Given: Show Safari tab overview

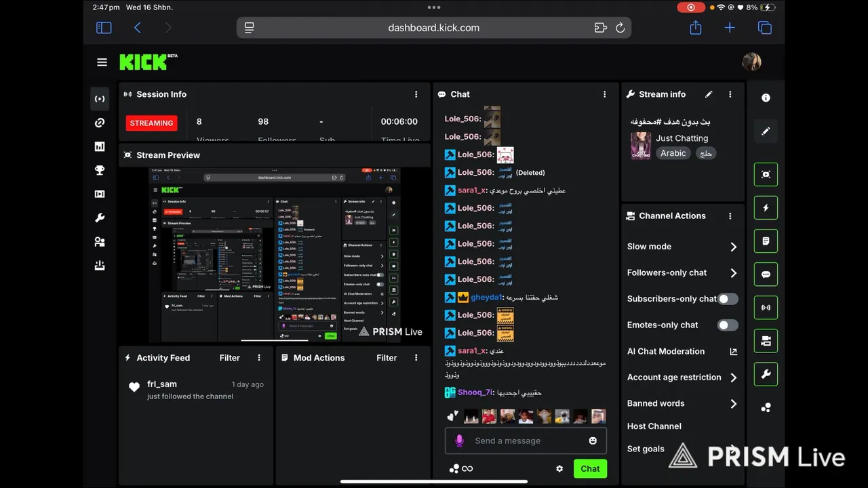Looking at the screenshot, I should point(764,28).
